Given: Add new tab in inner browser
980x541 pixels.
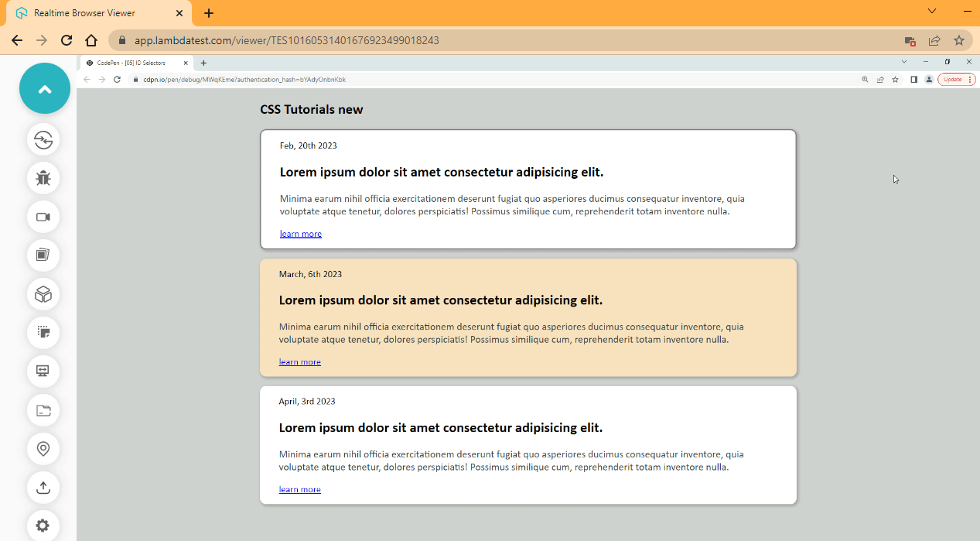Looking at the screenshot, I should click(203, 63).
